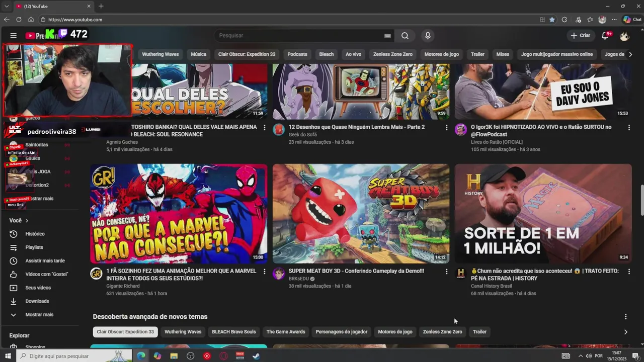Play the Sorte de 1 em 1 milhão thumbnail
The image size is (644, 362).
pos(543,214)
